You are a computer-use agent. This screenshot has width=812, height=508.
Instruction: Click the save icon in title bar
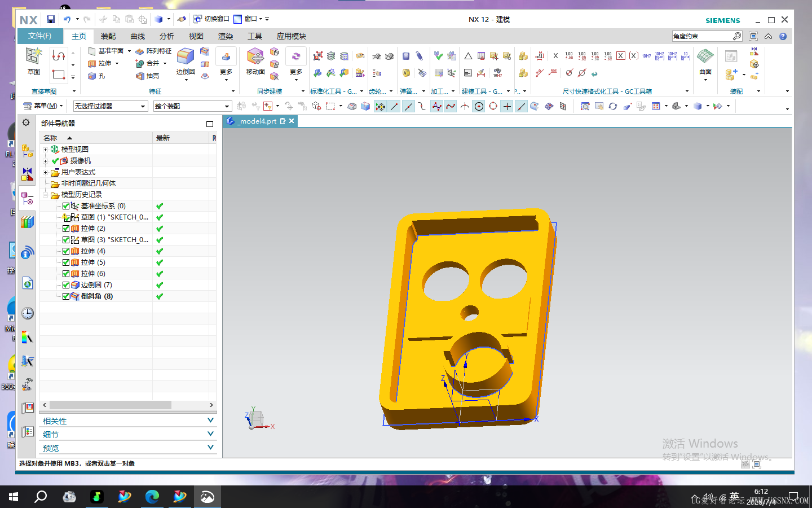pyautogui.click(x=51, y=19)
